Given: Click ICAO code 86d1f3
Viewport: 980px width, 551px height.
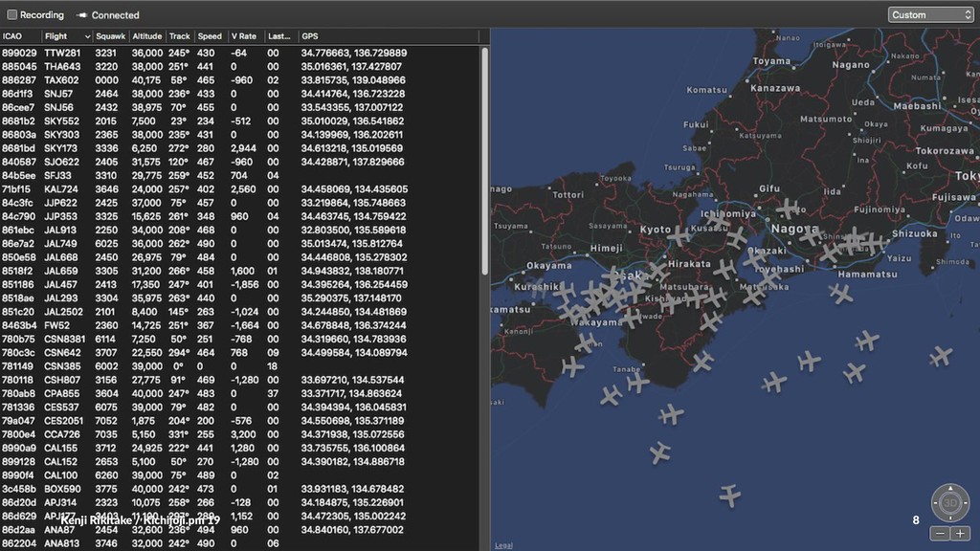Looking at the screenshot, I should point(17,94).
